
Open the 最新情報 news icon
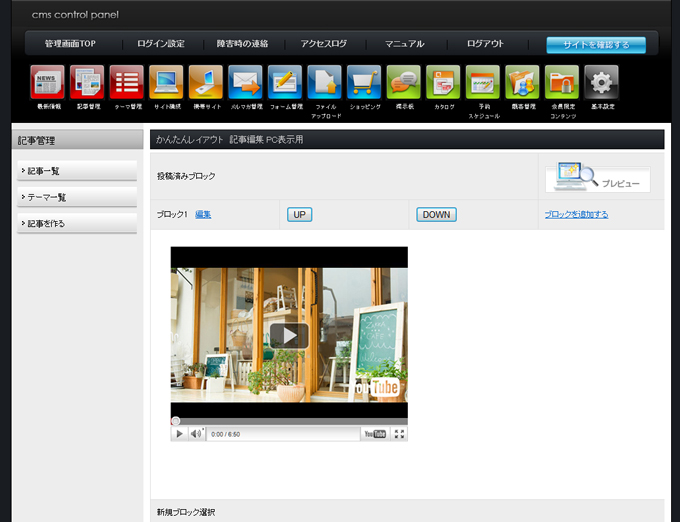click(47, 82)
